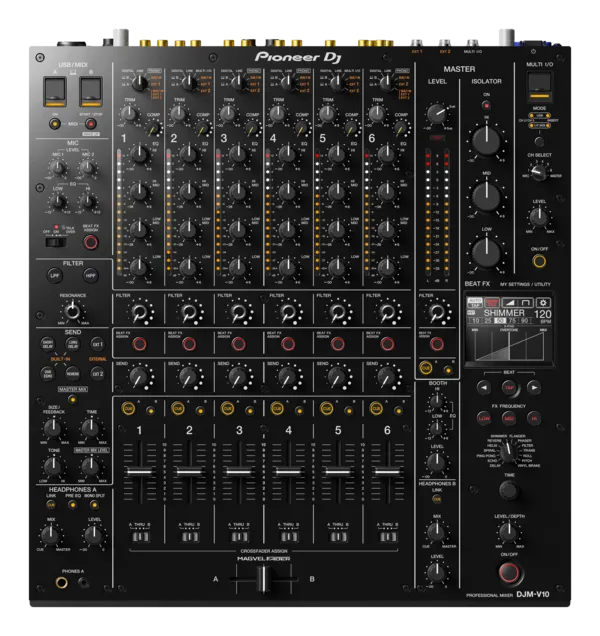Rotate the Beat FX effect selector knob
Screen dimensions: 600x636
point(508,451)
